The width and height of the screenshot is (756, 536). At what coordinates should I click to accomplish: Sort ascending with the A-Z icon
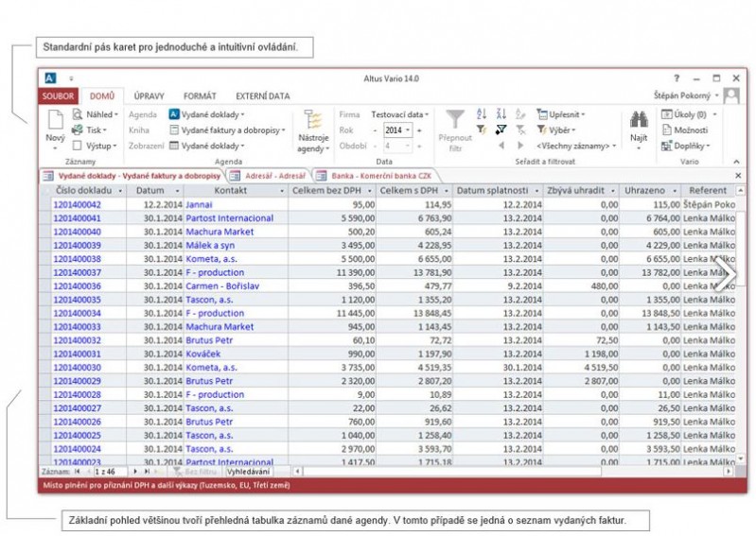click(x=481, y=113)
